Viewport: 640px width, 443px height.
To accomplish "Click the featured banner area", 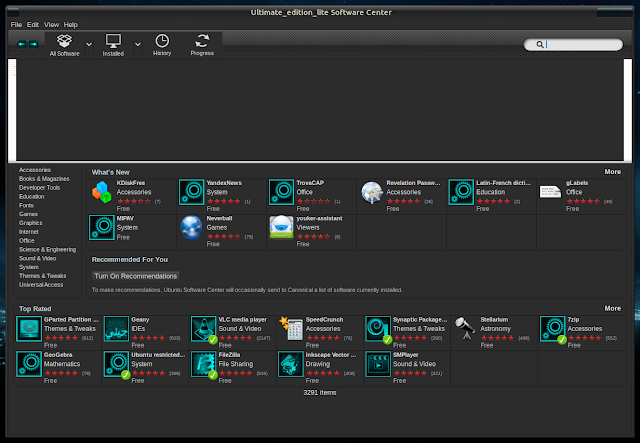I will (320, 109).
